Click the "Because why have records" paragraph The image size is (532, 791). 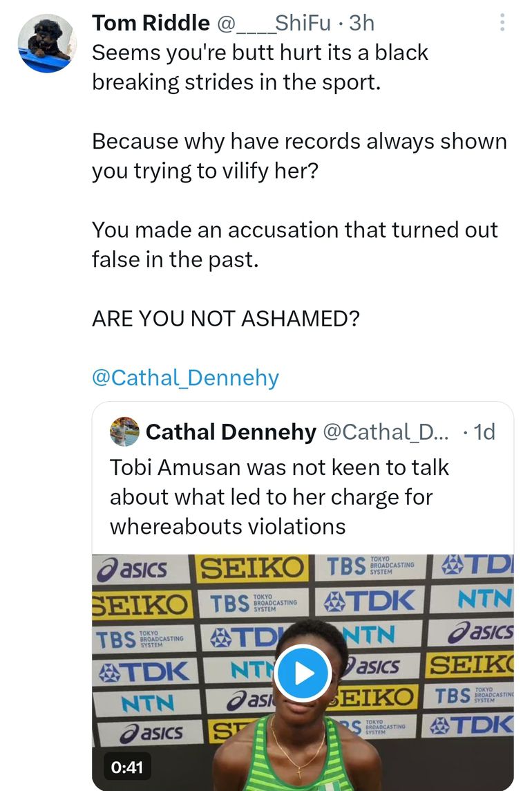[299, 156]
